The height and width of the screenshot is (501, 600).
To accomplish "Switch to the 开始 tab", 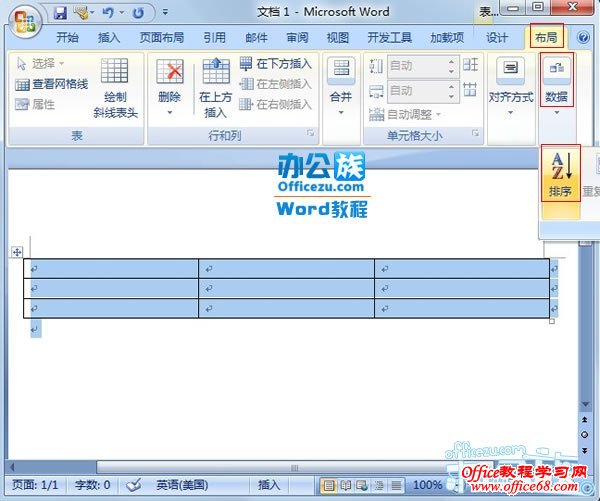I will tap(67, 38).
